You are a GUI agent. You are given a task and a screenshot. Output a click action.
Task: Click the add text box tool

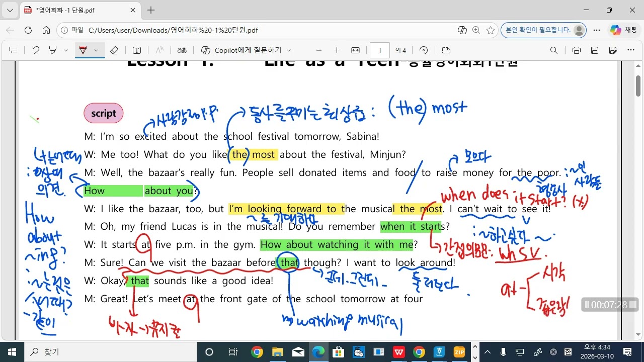137,50
